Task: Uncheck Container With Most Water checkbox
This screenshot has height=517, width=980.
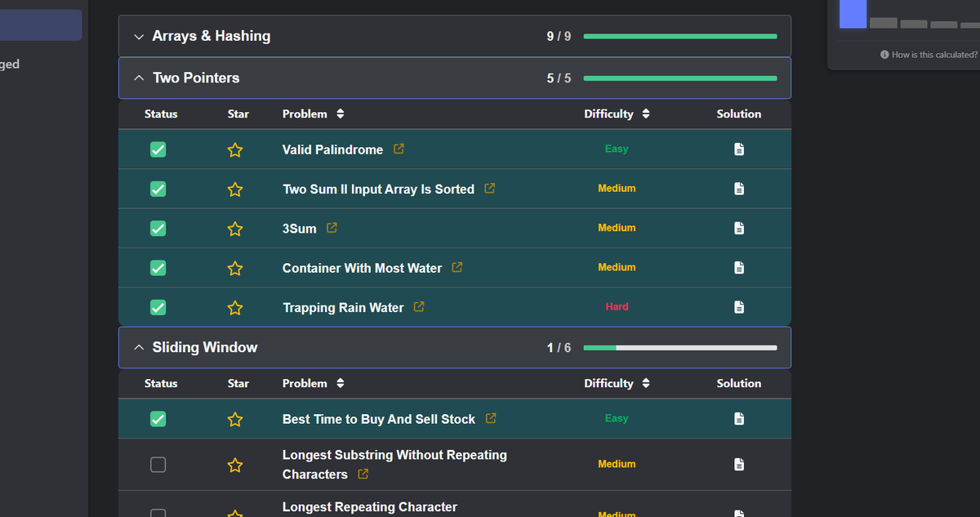Action: 158,268
